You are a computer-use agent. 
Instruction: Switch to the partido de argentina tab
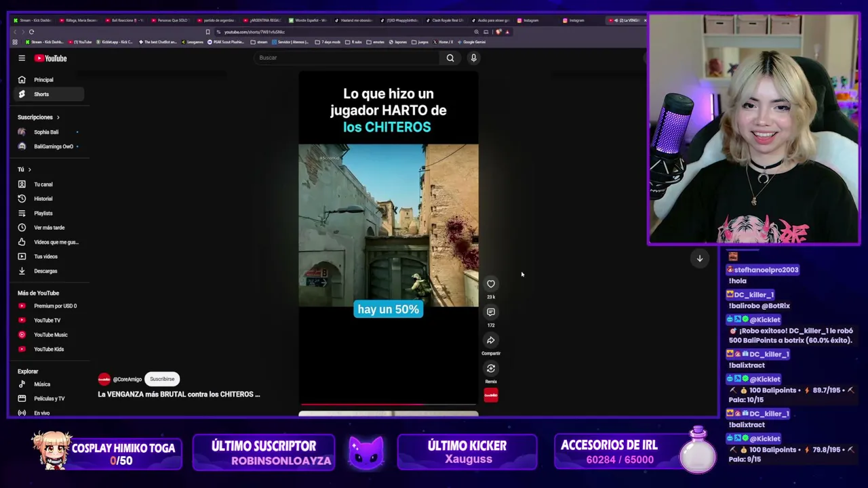tap(217, 20)
